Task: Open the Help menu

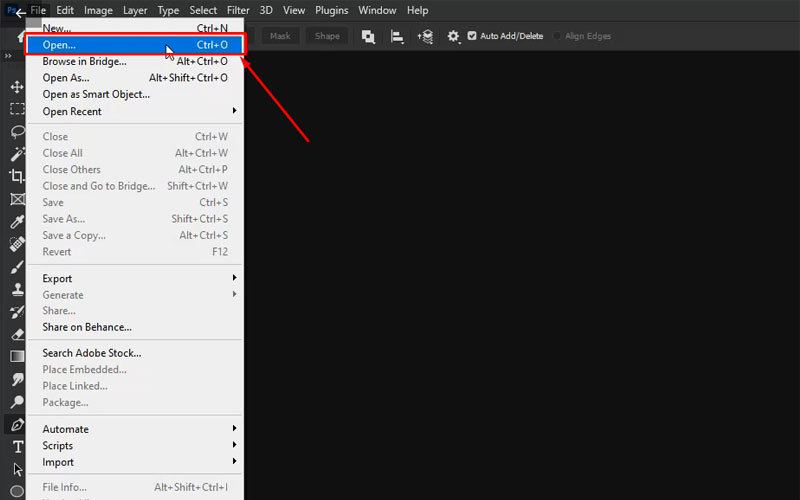Action: click(x=417, y=10)
